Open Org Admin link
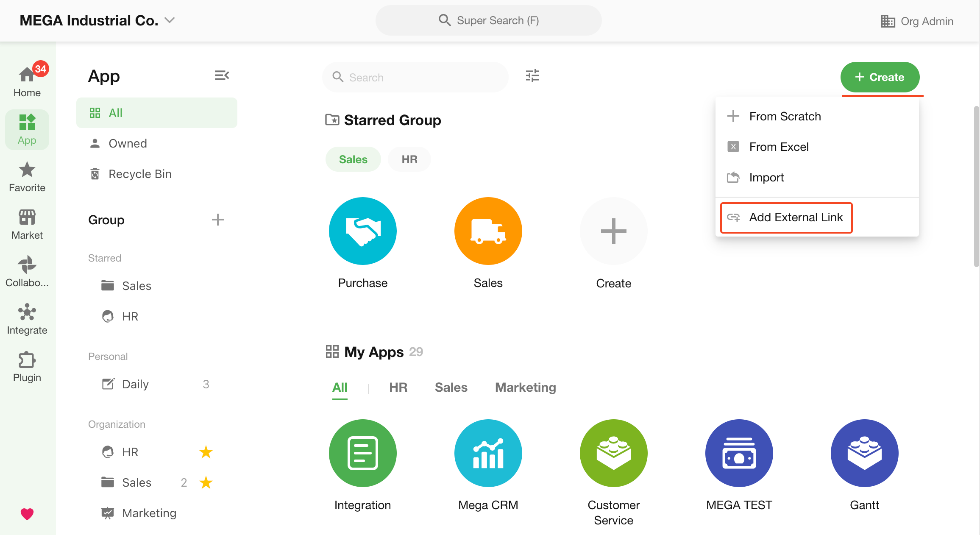980x535 pixels. click(917, 21)
